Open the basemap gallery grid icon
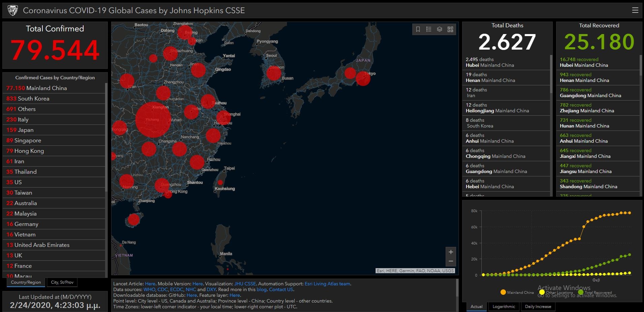The height and width of the screenshot is (312, 644). pyautogui.click(x=450, y=29)
